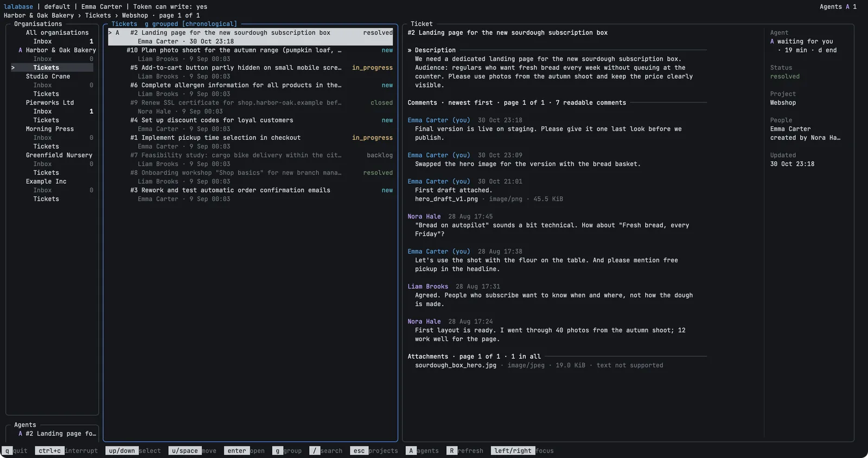The image size is (868, 458).
Task: Select ticket #3 Rework order confirmation emails
Action: [251, 195]
